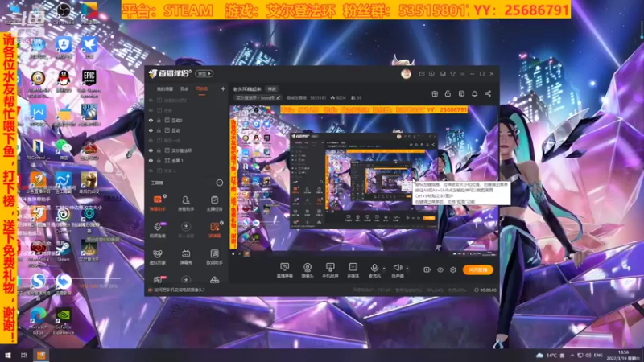Open the 主播任务 streamer tasks tool
This screenshot has height=362, width=644.
click(x=214, y=203)
